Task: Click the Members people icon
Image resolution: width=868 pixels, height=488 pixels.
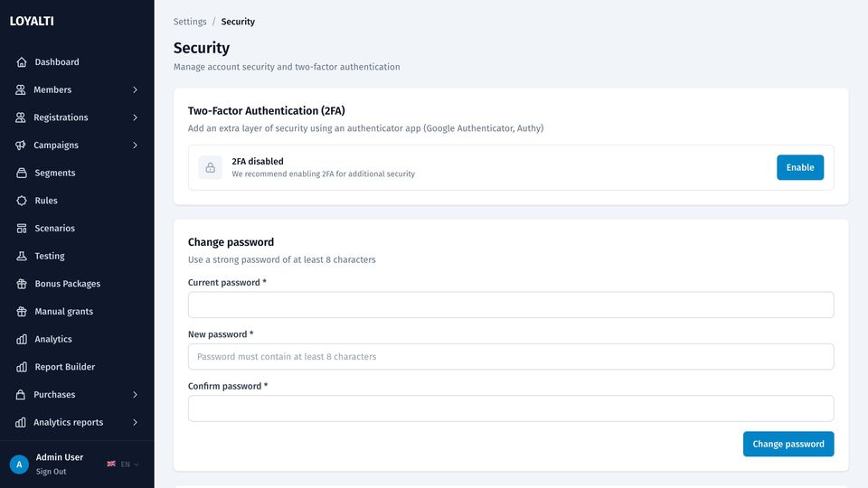Action: 21,89
